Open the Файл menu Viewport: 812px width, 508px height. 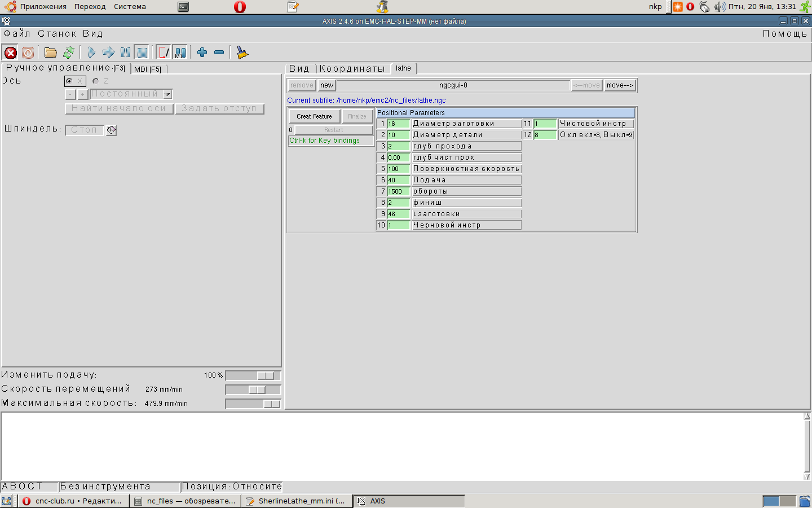[x=17, y=34]
